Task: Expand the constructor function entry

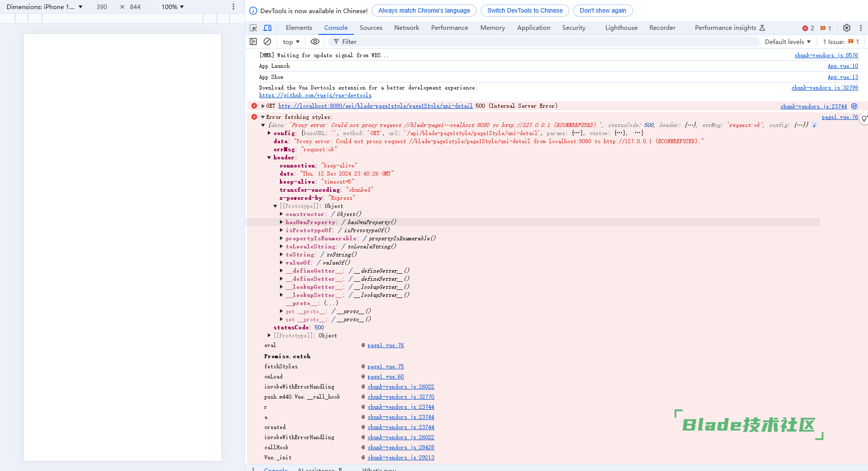Action: (282, 214)
